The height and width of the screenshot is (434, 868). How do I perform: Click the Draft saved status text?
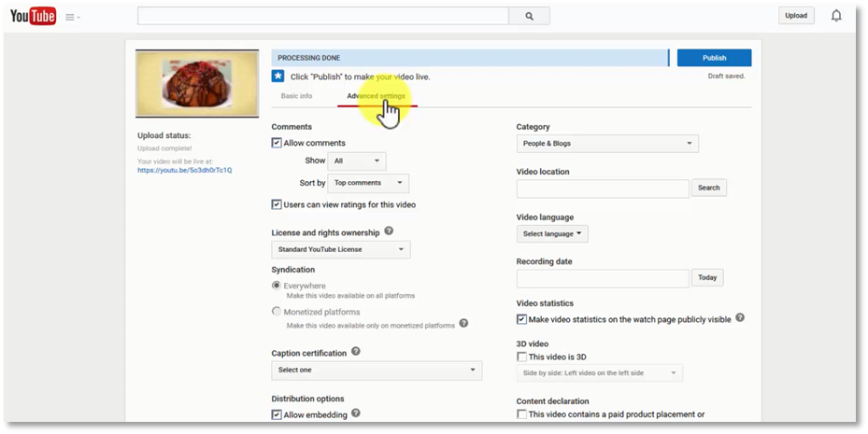tap(726, 77)
